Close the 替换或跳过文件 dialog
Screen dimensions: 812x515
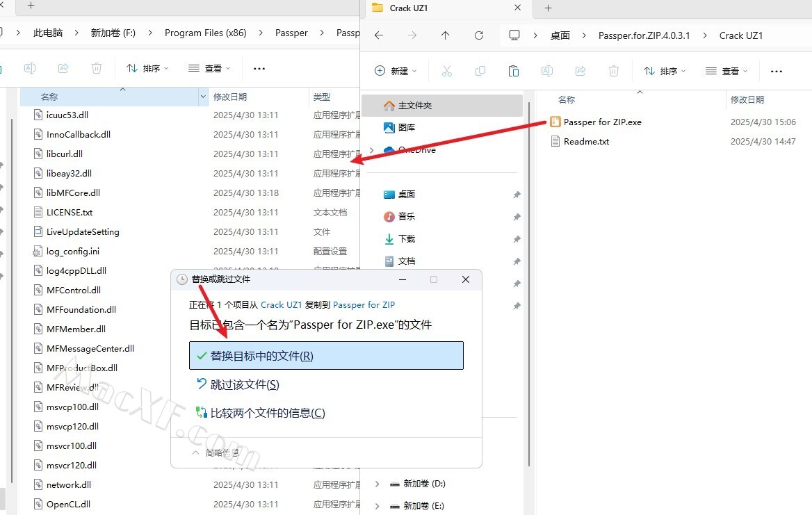click(466, 279)
